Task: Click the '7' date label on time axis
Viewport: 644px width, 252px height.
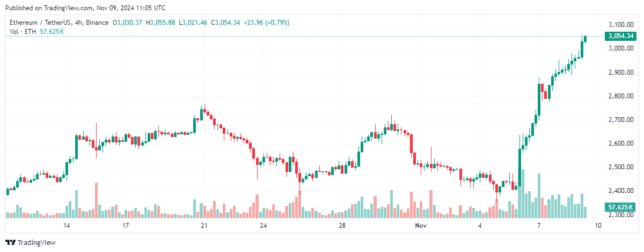Action: 538,226
